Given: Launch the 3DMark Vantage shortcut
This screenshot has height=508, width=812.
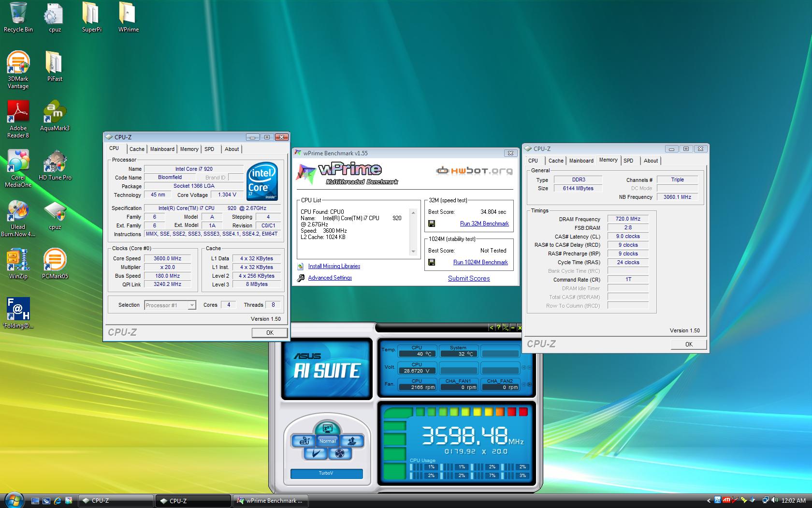Looking at the screenshot, I should (x=18, y=70).
